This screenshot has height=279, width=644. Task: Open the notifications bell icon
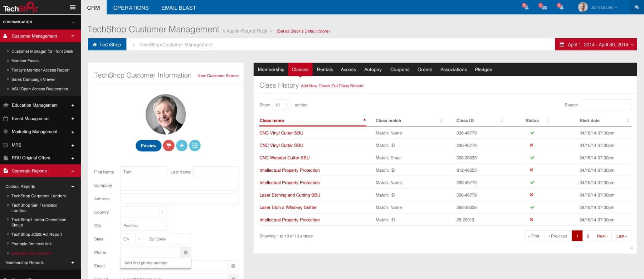tap(561, 7)
